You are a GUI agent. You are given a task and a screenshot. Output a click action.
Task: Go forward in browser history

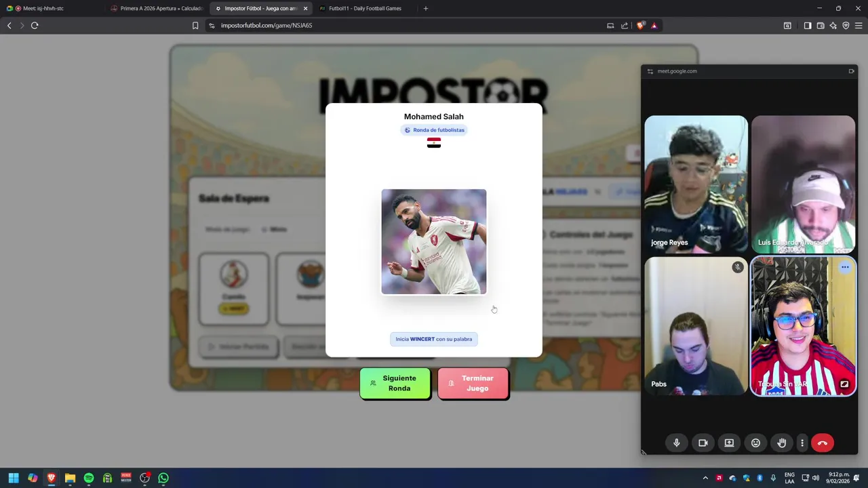(x=22, y=25)
